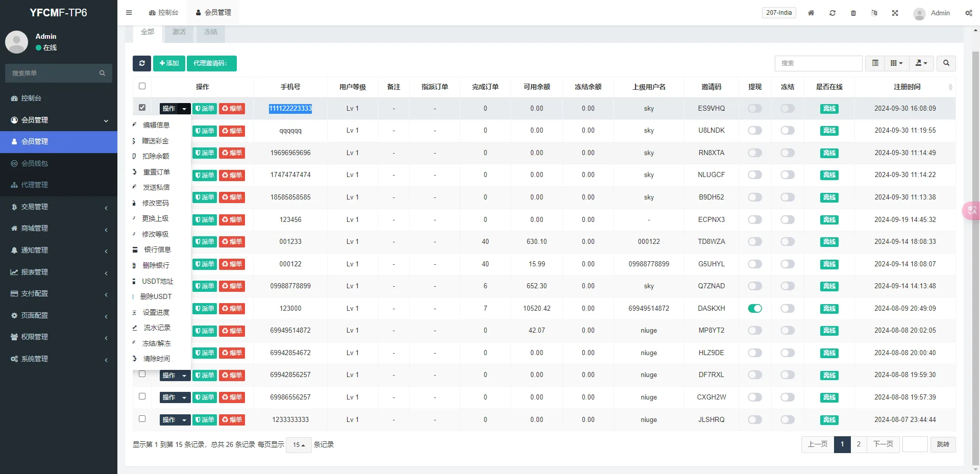Check the select-all checkbox in table header
Image resolution: width=980 pixels, height=474 pixels.
tap(142, 86)
